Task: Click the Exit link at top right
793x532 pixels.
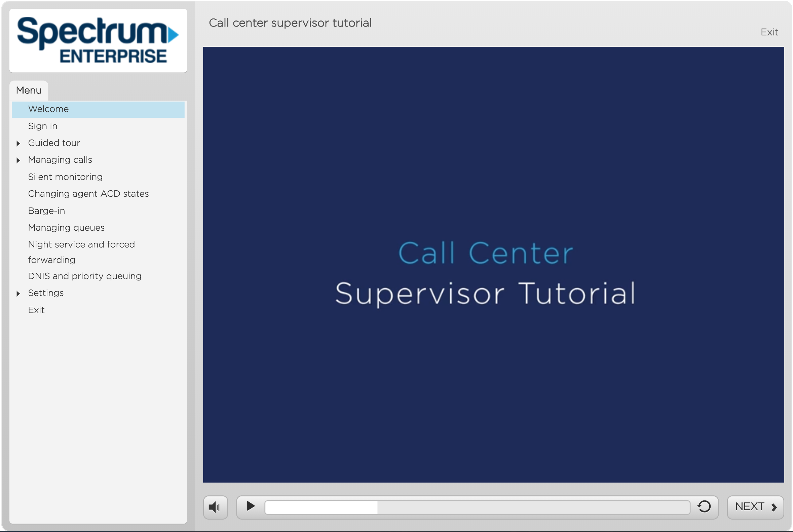Action: point(769,32)
